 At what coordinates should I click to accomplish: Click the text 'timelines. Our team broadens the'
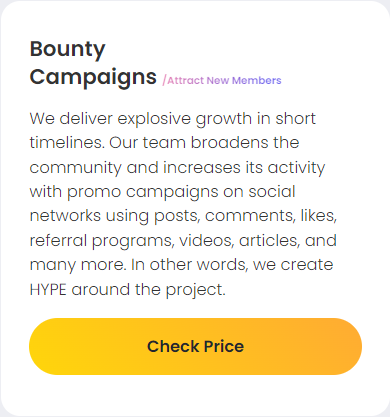[x=164, y=143]
